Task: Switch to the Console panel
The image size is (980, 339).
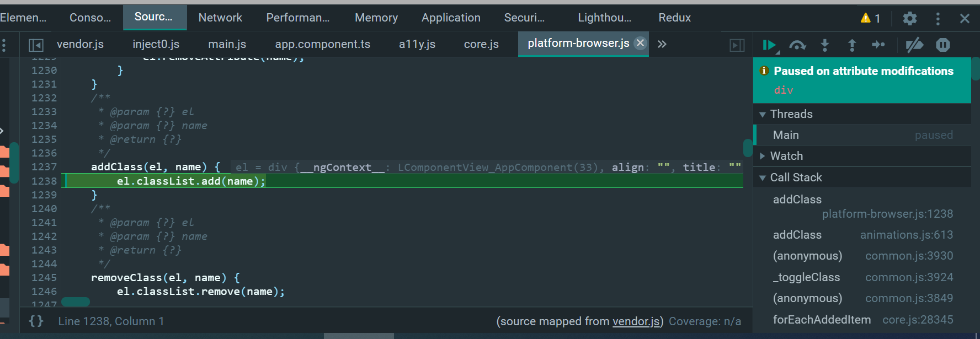Action: (x=90, y=18)
